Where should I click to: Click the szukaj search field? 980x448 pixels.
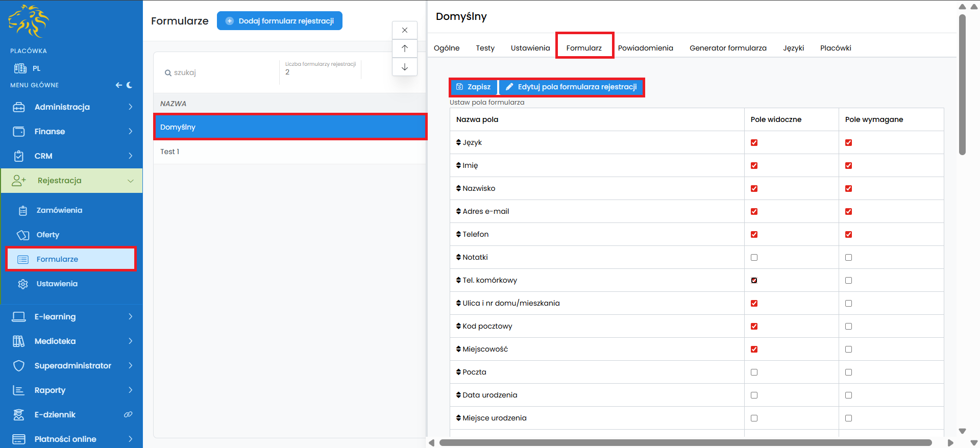[x=219, y=72]
